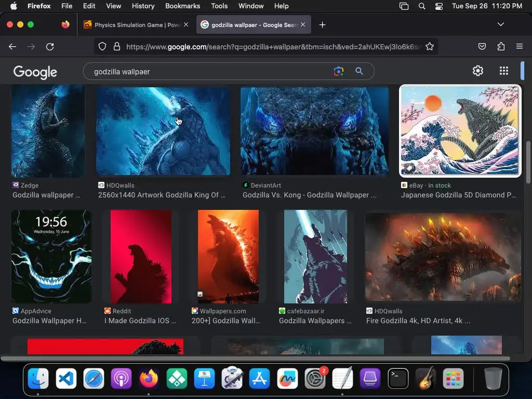
Task: Open the Firefox View pinned icon
Action: 65,24
